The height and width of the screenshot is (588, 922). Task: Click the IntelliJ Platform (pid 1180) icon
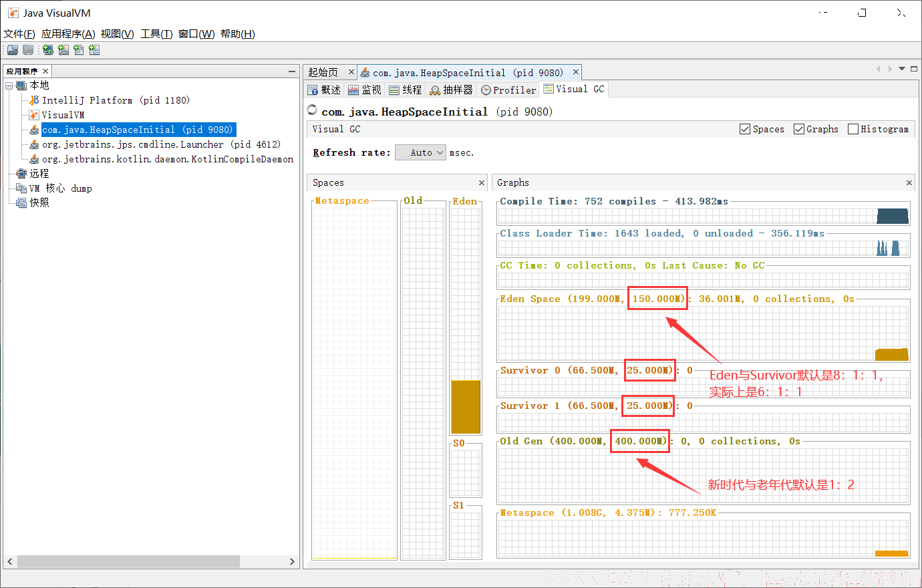(x=34, y=100)
